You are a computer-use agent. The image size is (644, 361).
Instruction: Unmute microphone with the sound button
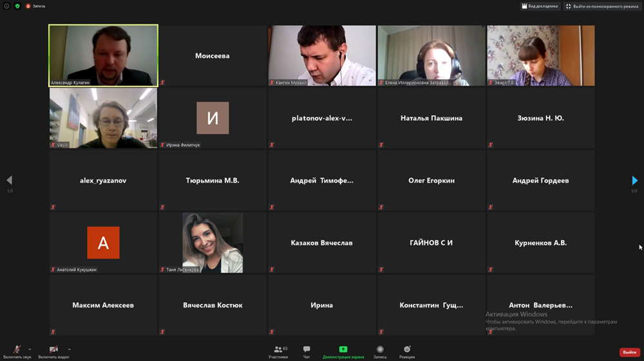pos(17,351)
